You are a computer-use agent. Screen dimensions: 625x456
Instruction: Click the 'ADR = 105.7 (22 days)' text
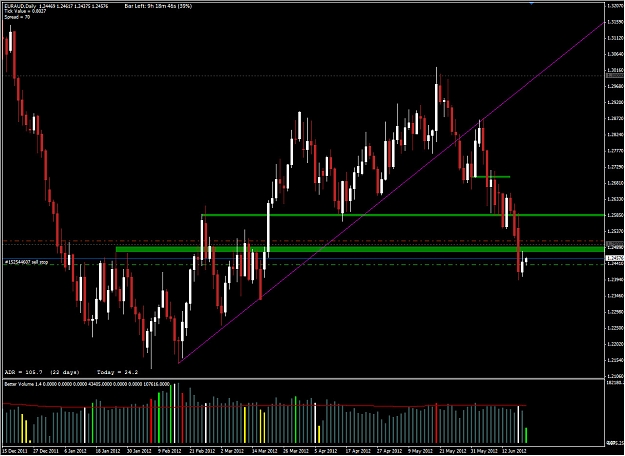(42, 372)
